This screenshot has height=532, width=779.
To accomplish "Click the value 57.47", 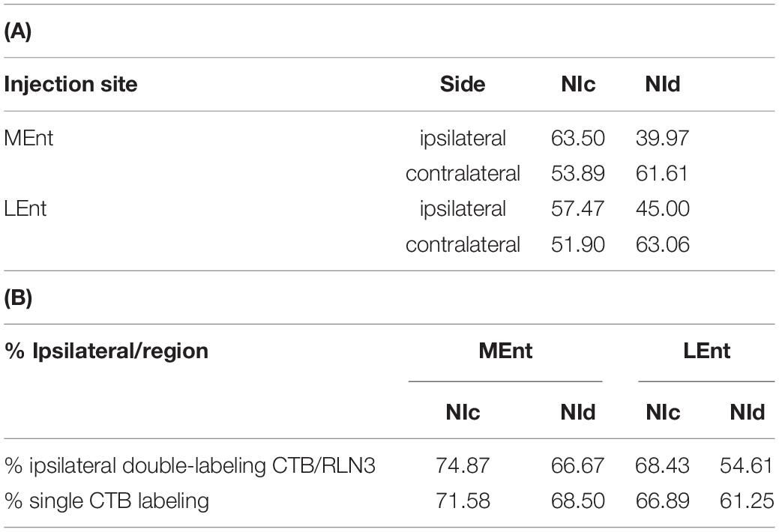I will pyautogui.click(x=578, y=208).
